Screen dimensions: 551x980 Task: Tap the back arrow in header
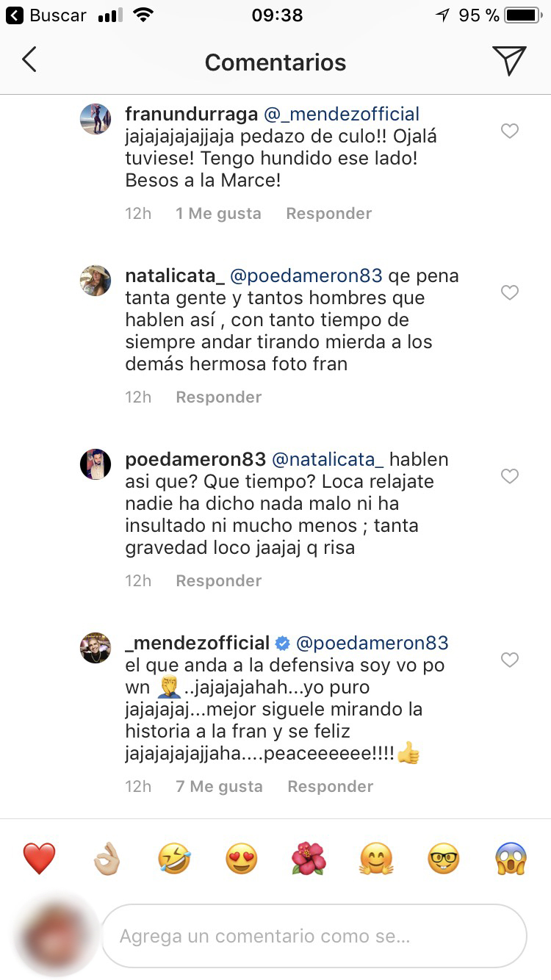click(x=29, y=60)
